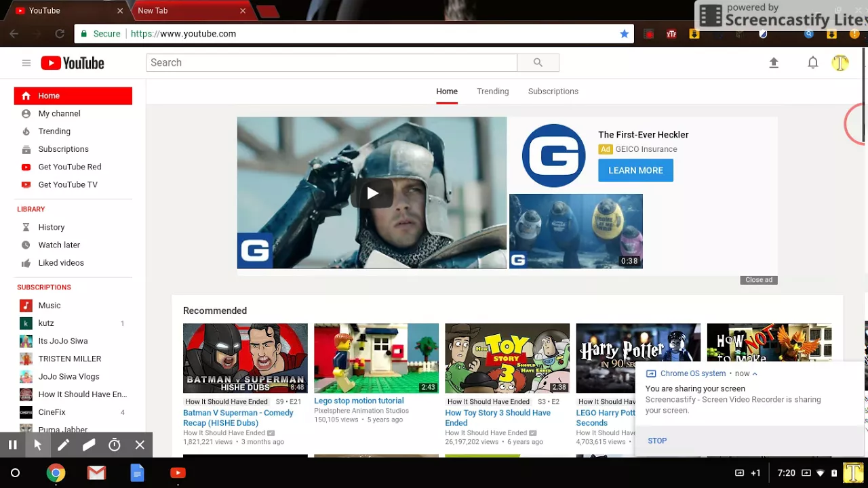Select Home in the left sidebar
The image size is (868, 488).
click(x=73, y=96)
